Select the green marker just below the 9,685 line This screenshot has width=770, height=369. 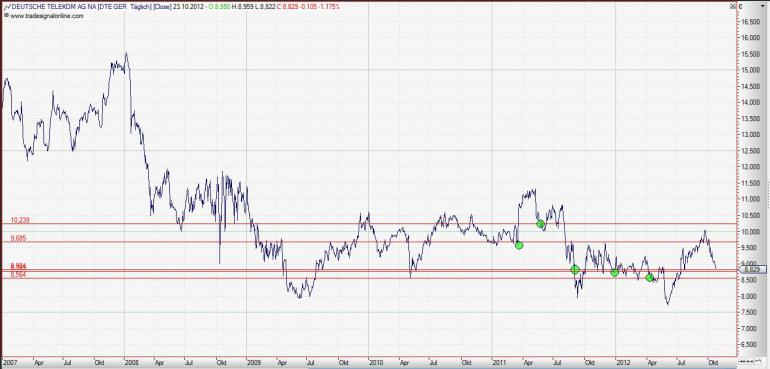coord(519,245)
